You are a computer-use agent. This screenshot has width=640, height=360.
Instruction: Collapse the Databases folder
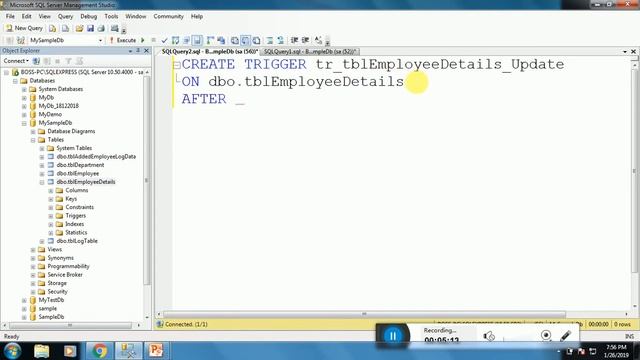[16, 81]
